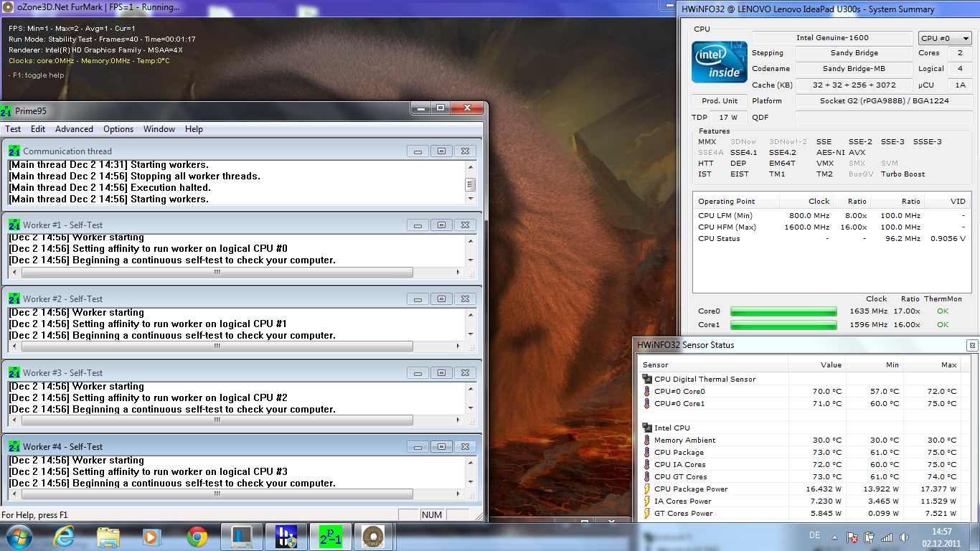Viewport: 980px width, 551px height.
Task: Select the CPU GT Cores sensor row
Action: click(799, 476)
